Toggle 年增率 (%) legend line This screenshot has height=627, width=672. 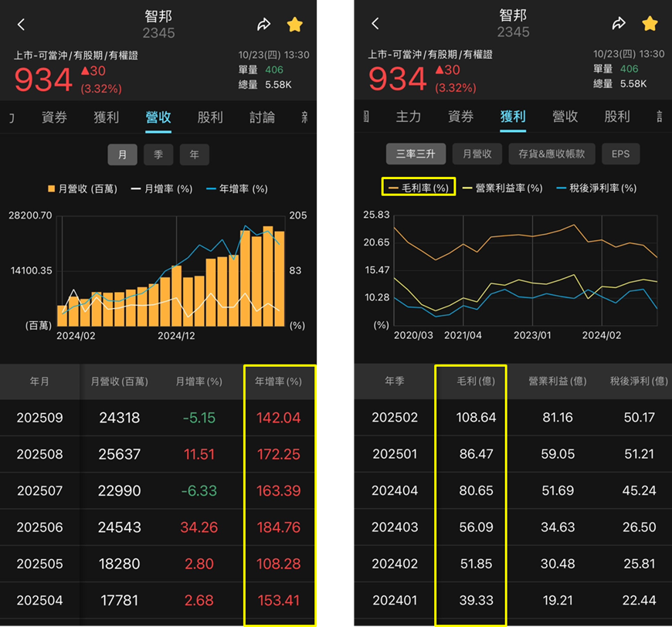coord(237,188)
